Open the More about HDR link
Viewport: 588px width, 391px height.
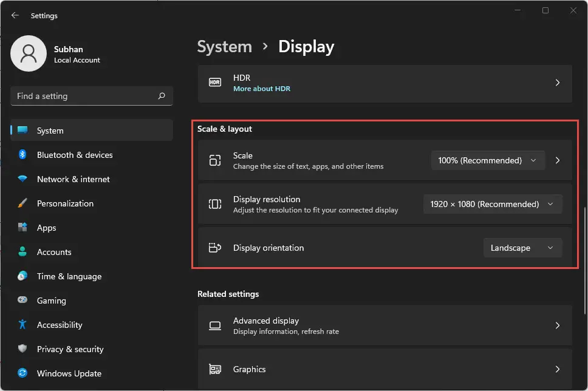click(262, 89)
